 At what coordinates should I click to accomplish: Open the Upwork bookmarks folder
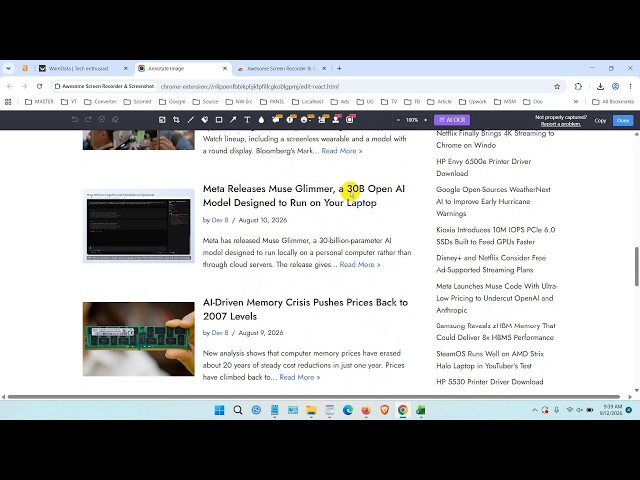tap(473, 102)
